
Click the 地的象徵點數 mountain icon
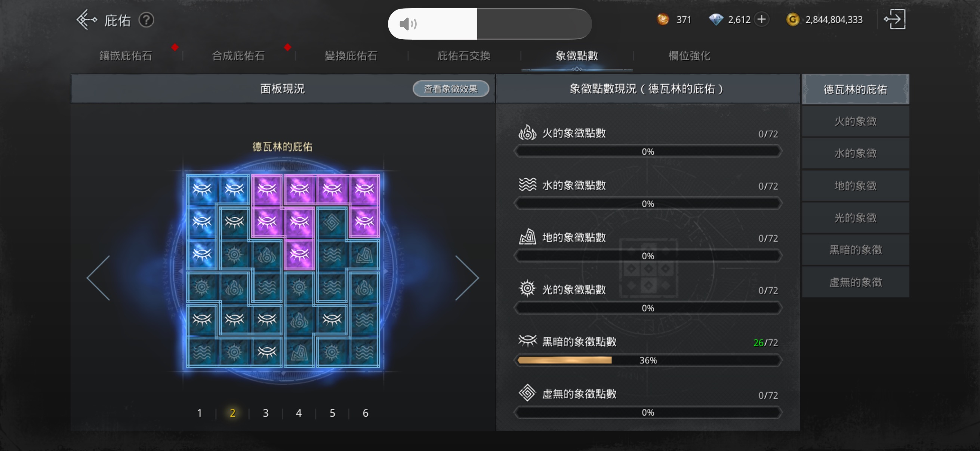click(527, 237)
